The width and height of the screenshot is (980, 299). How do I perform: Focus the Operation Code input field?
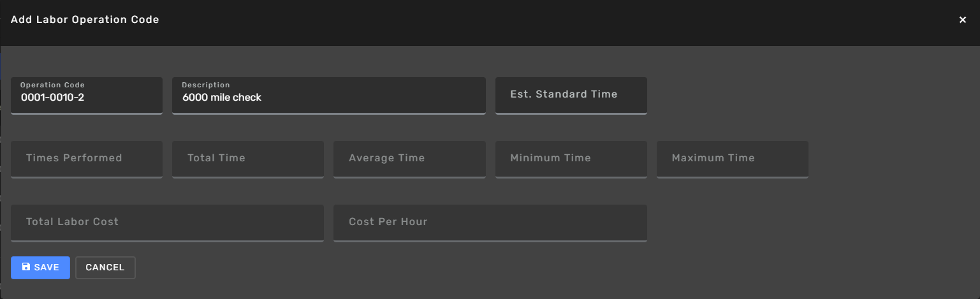click(87, 96)
